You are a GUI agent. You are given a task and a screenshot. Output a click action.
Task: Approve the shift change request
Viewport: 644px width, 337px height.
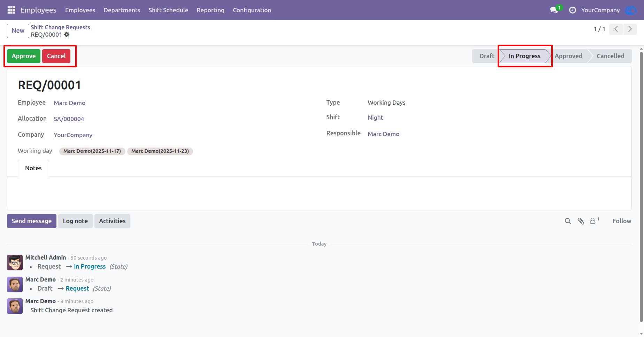coord(24,56)
